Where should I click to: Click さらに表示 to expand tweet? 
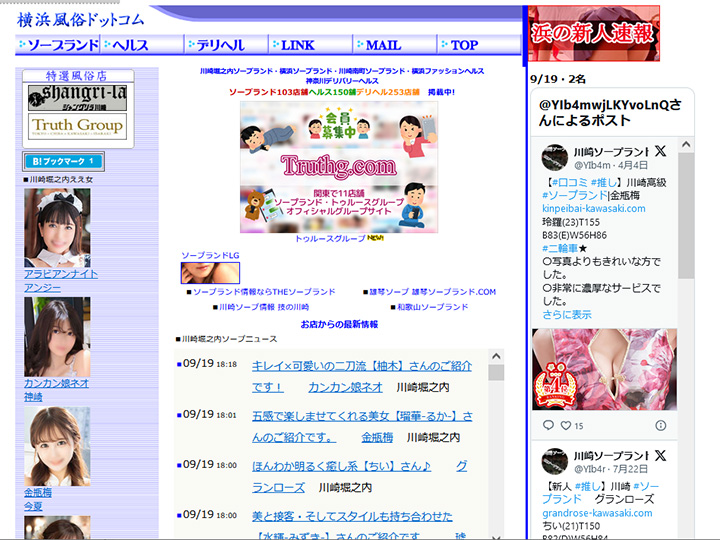coord(567,315)
